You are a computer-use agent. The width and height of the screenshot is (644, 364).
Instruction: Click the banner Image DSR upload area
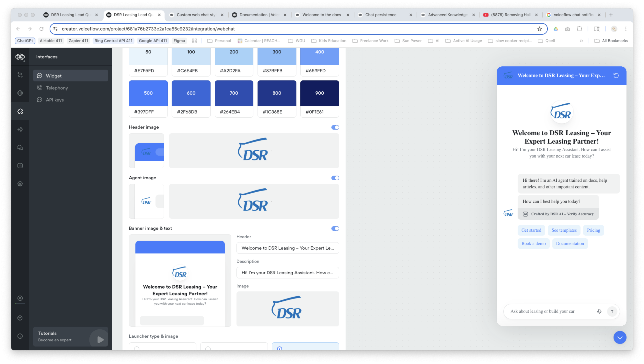tap(287, 309)
